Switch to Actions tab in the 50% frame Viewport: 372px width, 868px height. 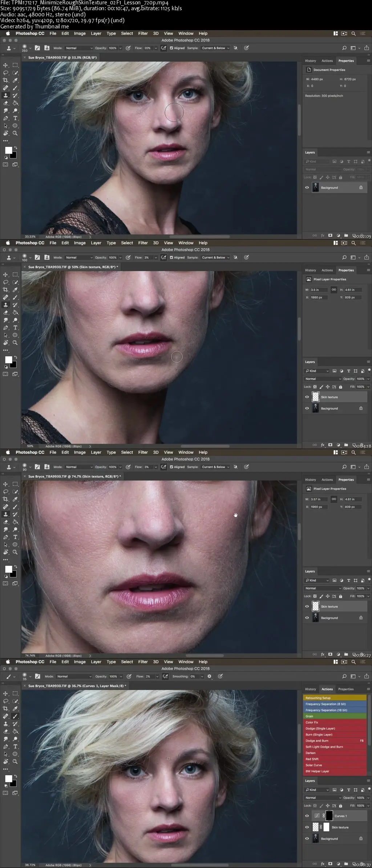pos(327,270)
